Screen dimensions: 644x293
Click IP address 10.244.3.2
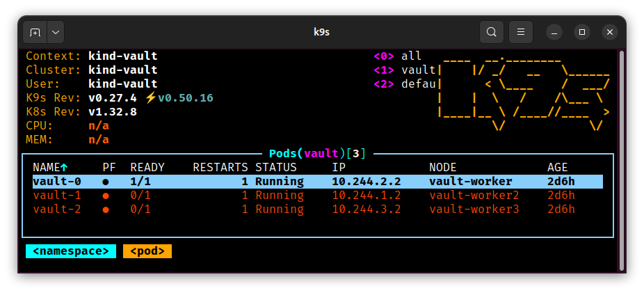tap(367, 209)
